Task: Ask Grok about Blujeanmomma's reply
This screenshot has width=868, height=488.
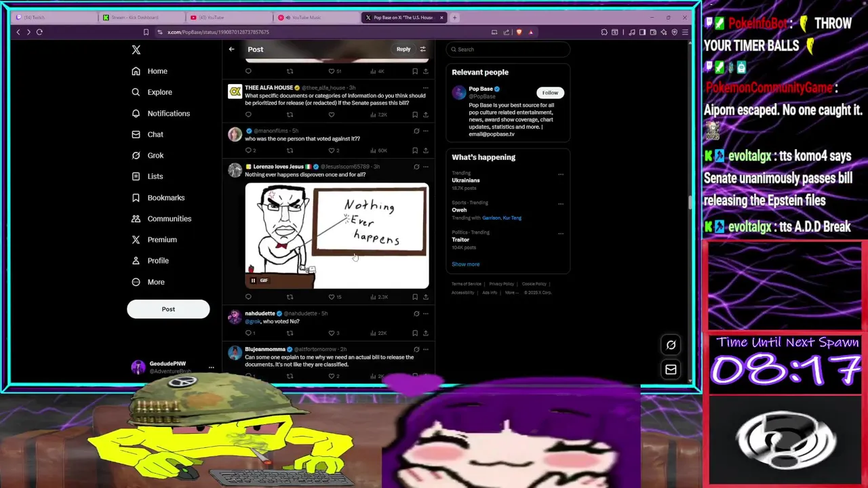Action: pos(416,350)
